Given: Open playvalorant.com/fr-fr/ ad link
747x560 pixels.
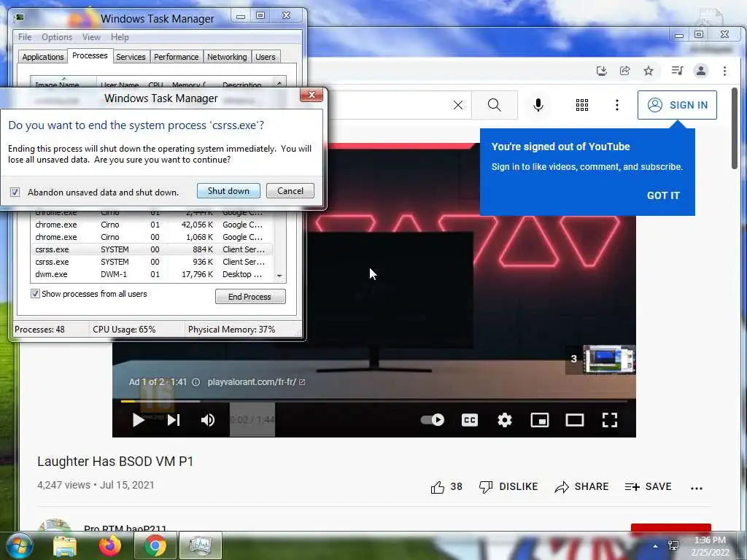Looking at the screenshot, I should point(256,382).
